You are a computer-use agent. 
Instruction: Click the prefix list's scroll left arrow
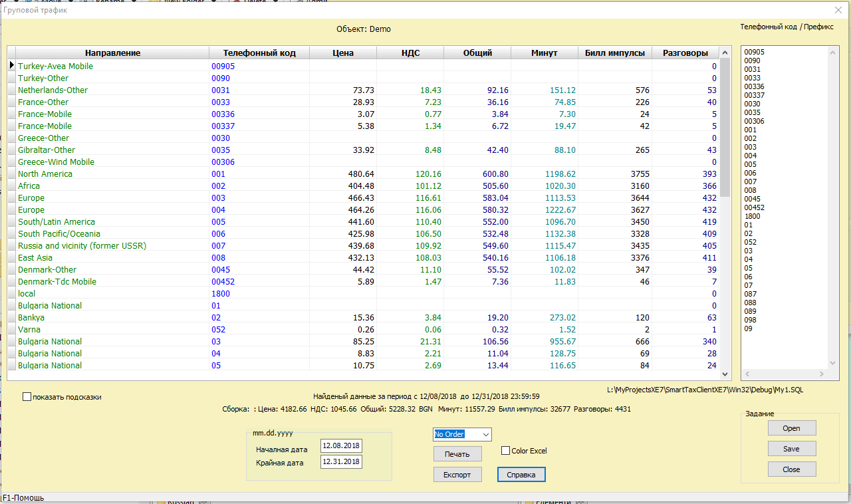tap(747, 374)
